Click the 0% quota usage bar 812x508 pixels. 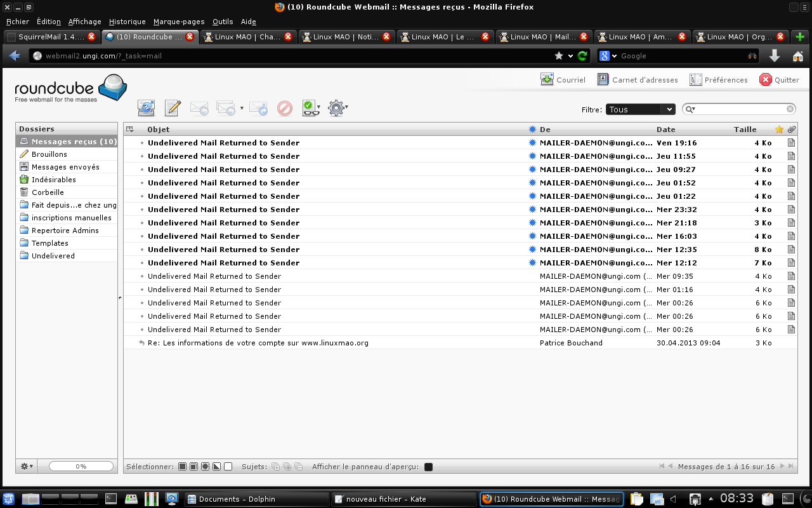[81, 466]
